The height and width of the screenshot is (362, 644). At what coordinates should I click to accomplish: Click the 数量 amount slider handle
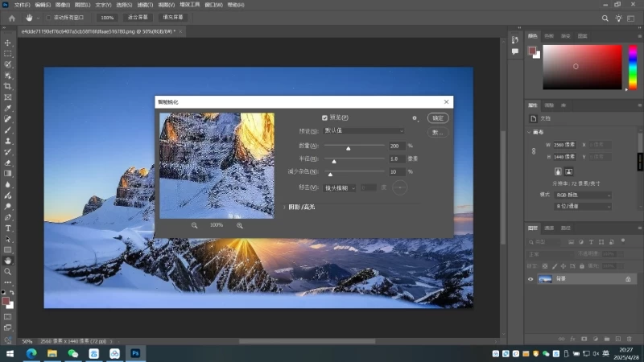click(x=349, y=148)
